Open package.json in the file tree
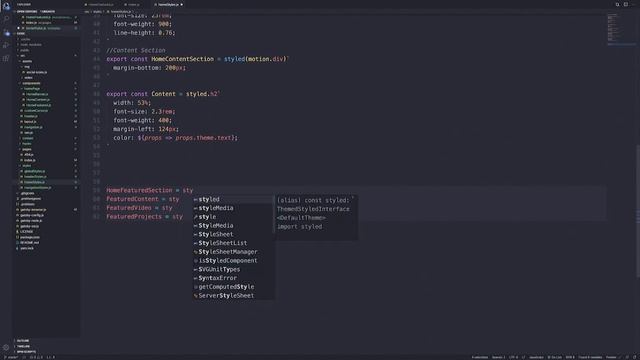 pos(29,237)
